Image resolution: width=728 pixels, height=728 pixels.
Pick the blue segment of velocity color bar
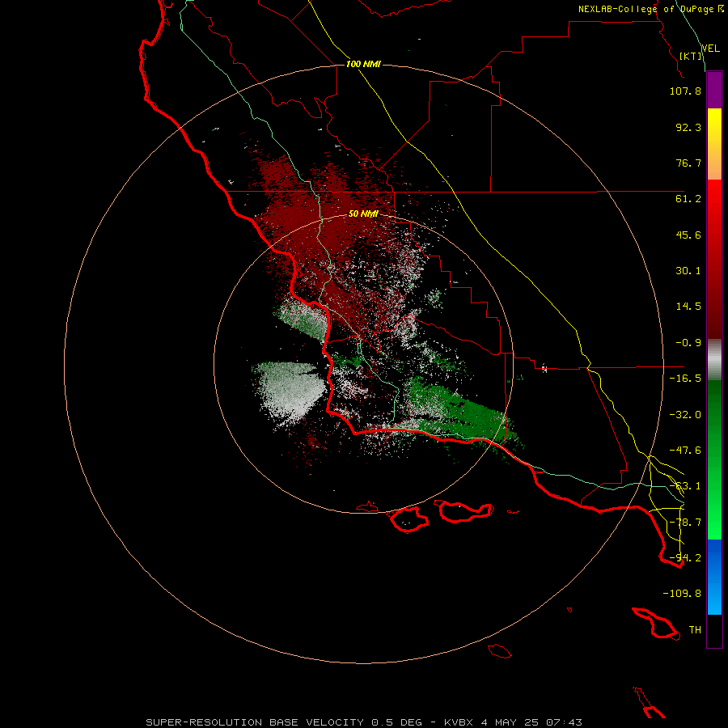(714, 577)
